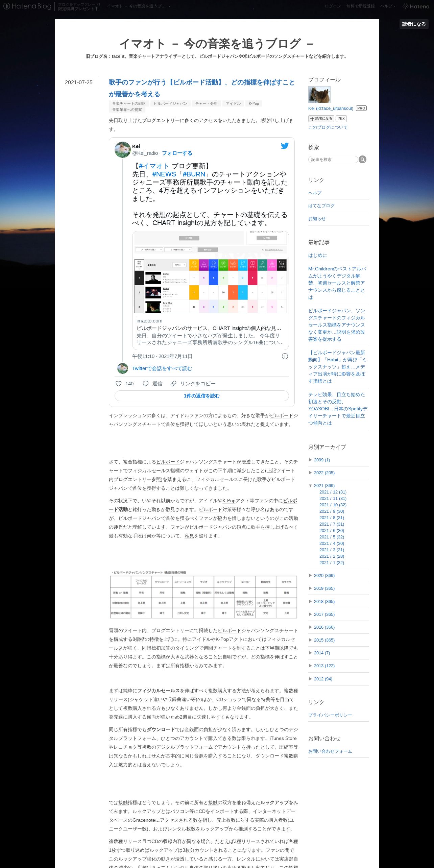This screenshot has width=434, height=868.
Task: Like the tweet with heart icon
Action: pyautogui.click(x=119, y=384)
